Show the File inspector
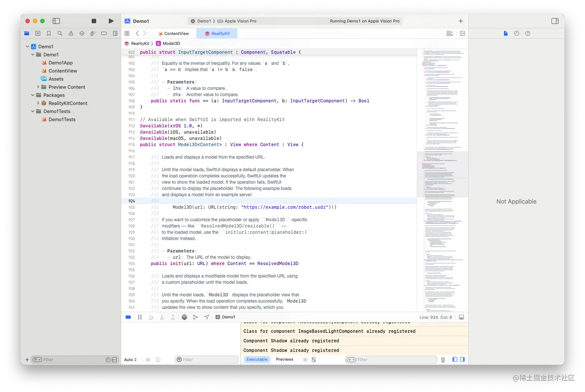Screen dimensions: 585x392 tap(506, 33)
